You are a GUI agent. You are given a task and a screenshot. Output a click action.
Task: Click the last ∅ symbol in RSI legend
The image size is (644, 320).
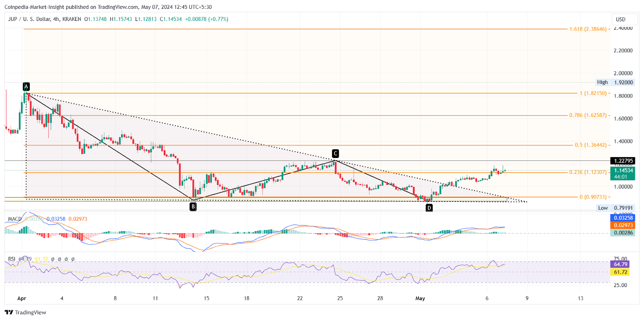73,259
